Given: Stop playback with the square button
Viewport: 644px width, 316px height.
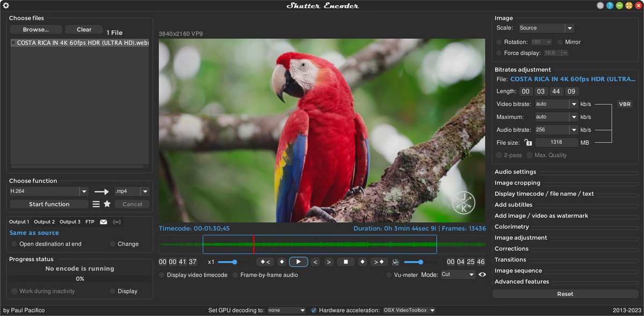Looking at the screenshot, I should [x=346, y=262].
